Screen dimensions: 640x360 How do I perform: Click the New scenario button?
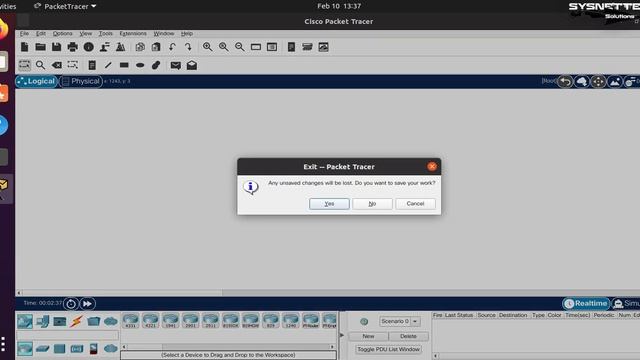click(x=368, y=336)
